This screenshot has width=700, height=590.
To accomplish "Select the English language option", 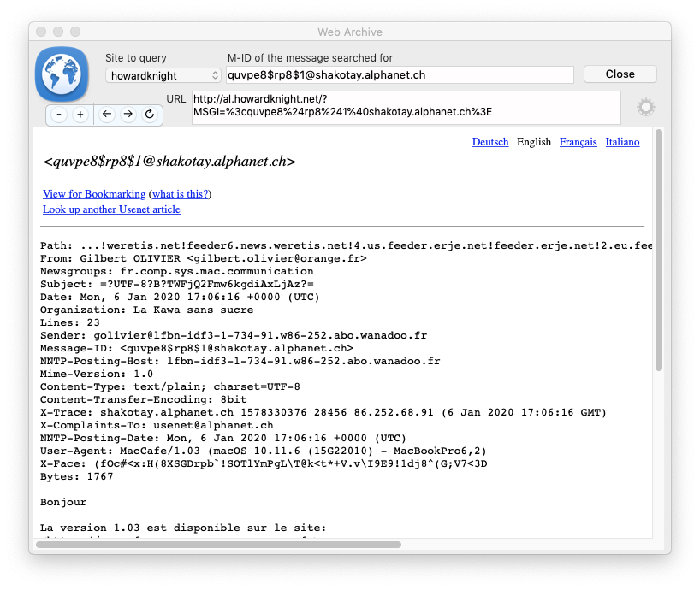I will pyautogui.click(x=534, y=142).
